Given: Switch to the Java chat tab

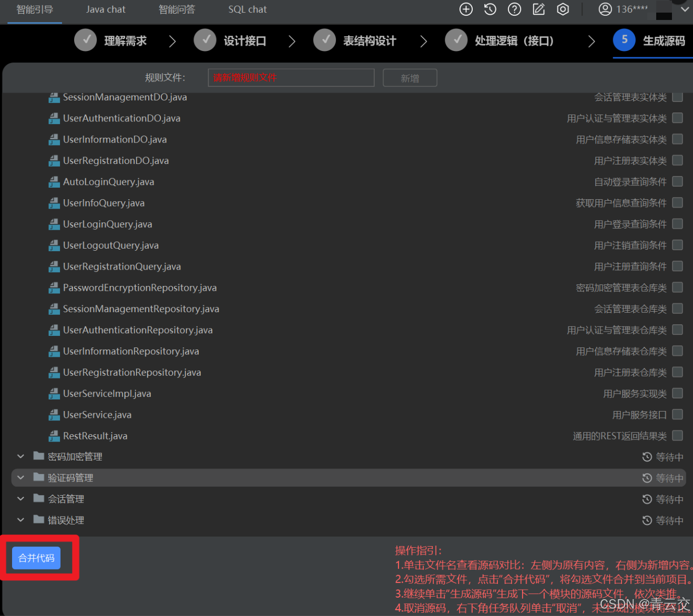Looking at the screenshot, I should [x=106, y=9].
